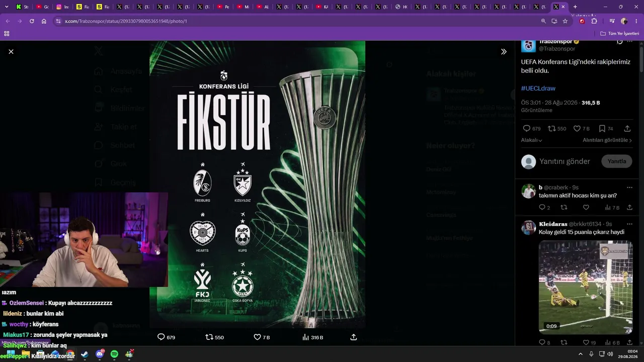Image resolution: width=644 pixels, height=362 pixels.
Task: View analytics icon below the photo, 316 B
Action: tap(305, 337)
